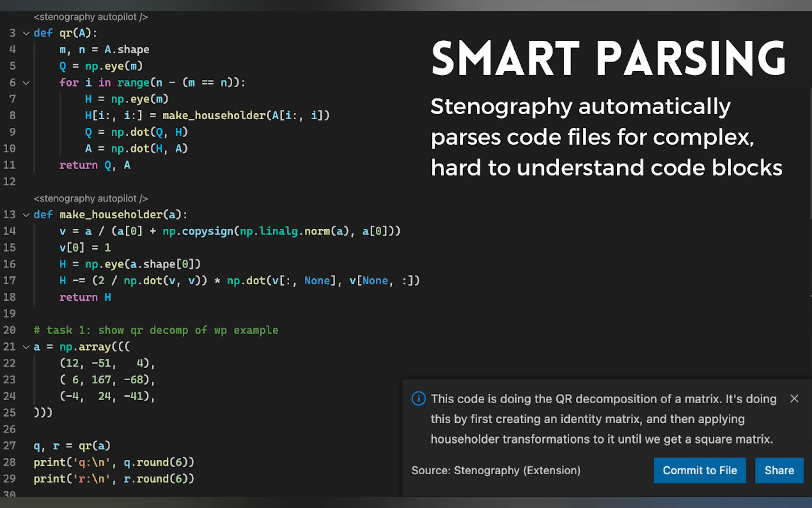Click the Share button
Viewport: 812px width, 508px height.
point(779,470)
